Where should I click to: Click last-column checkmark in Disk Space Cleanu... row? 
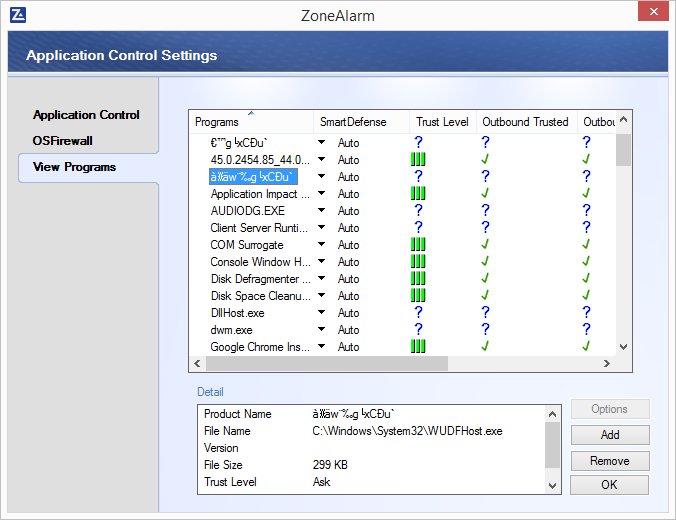pyautogui.click(x=586, y=295)
